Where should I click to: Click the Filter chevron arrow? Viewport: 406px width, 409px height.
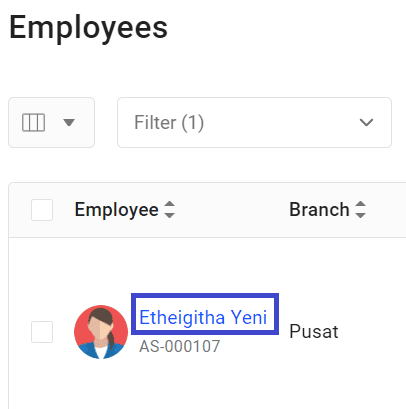tap(366, 123)
